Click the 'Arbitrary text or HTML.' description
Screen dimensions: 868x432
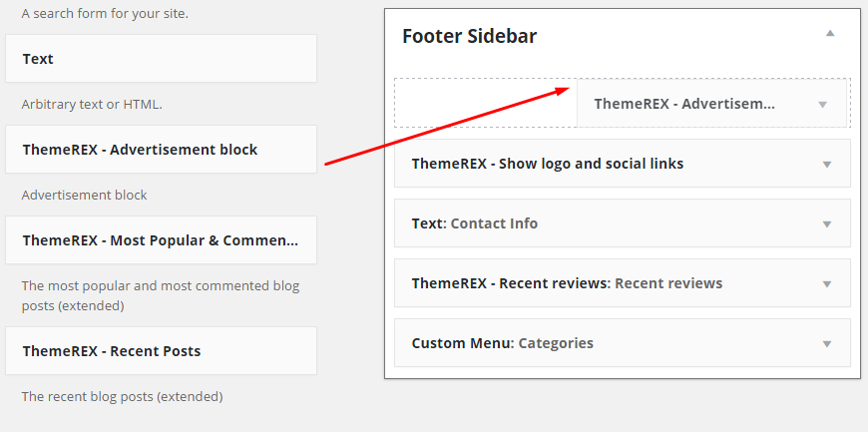tap(92, 104)
